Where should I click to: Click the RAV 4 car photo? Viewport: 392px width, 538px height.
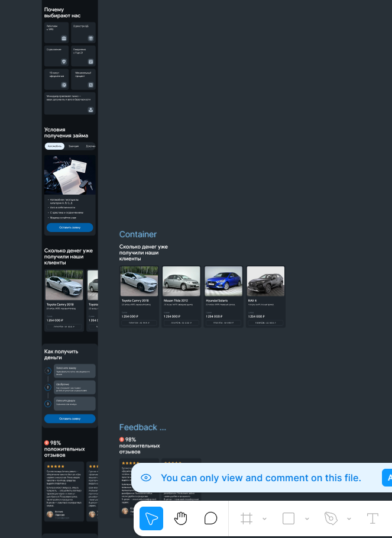(x=265, y=281)
